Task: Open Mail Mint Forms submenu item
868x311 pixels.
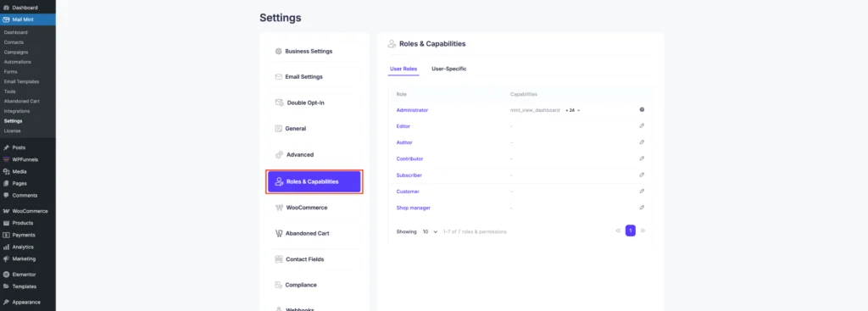Action: (x=10, y=72)
